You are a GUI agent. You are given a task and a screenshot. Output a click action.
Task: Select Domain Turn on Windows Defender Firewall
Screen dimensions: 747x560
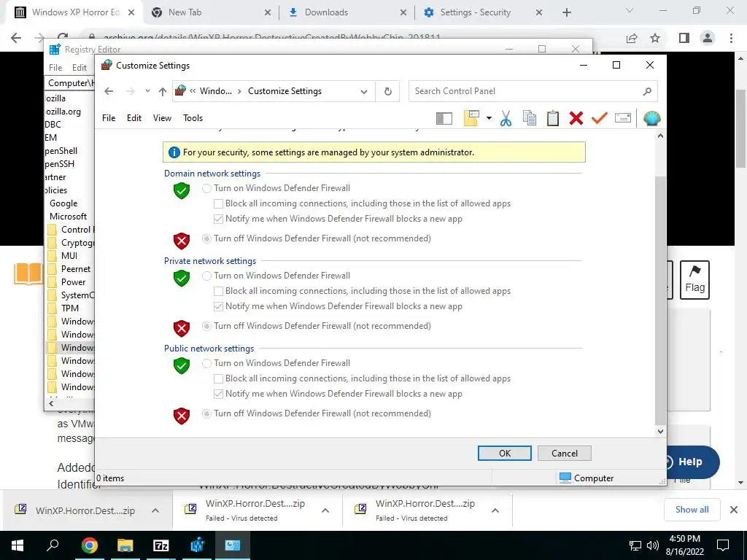point(206,188)
